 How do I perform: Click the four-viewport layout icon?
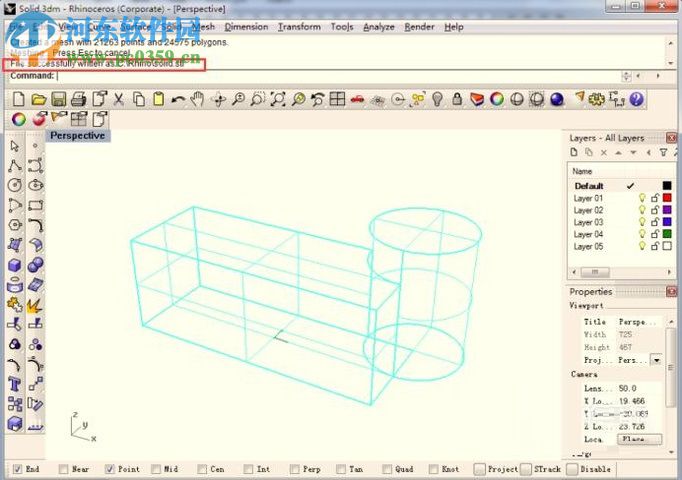(x=337, y=100)
